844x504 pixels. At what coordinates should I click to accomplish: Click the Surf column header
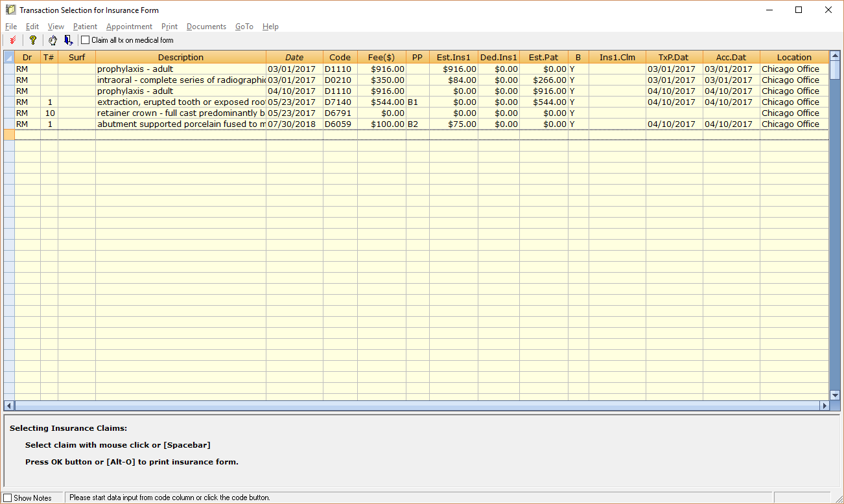pyautogui.click(x=76, y=57)
